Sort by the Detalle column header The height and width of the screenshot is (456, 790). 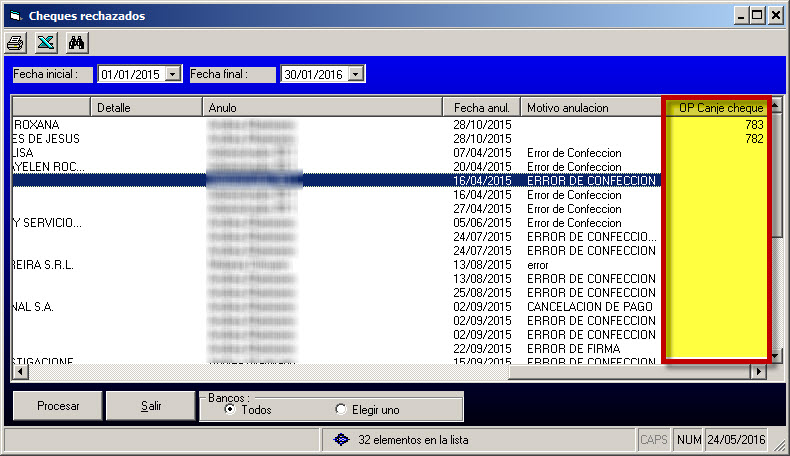pos(146,107)
